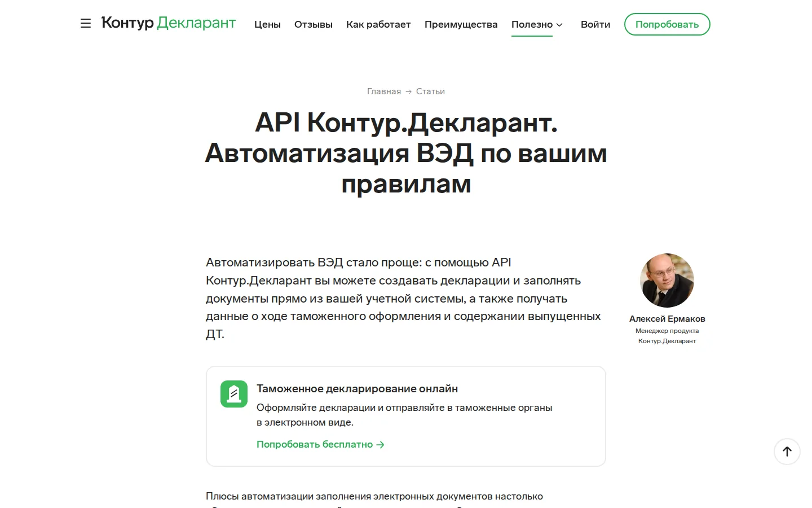Click the breadcrumb arrow between Главная and Статьи
Image resolution: width=812 pixels, height=508 pixels.
coord(409,91)
